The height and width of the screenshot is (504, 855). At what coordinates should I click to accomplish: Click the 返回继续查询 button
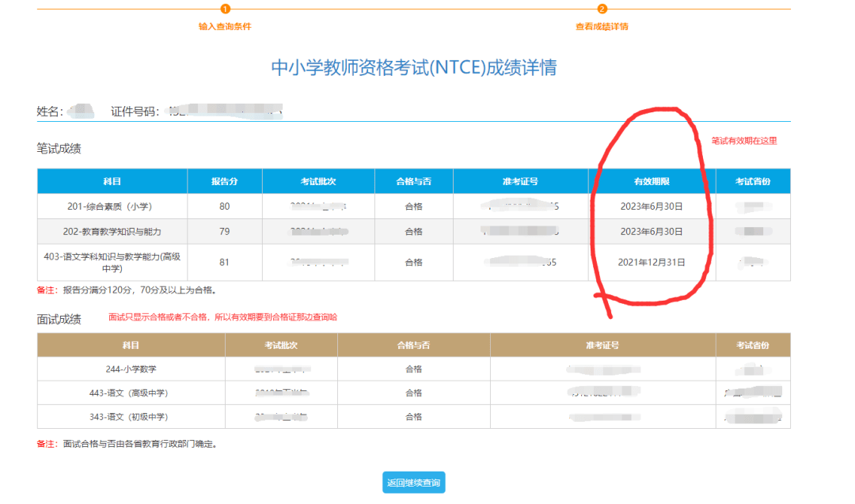pyautogui.click(x=413, y=482)
